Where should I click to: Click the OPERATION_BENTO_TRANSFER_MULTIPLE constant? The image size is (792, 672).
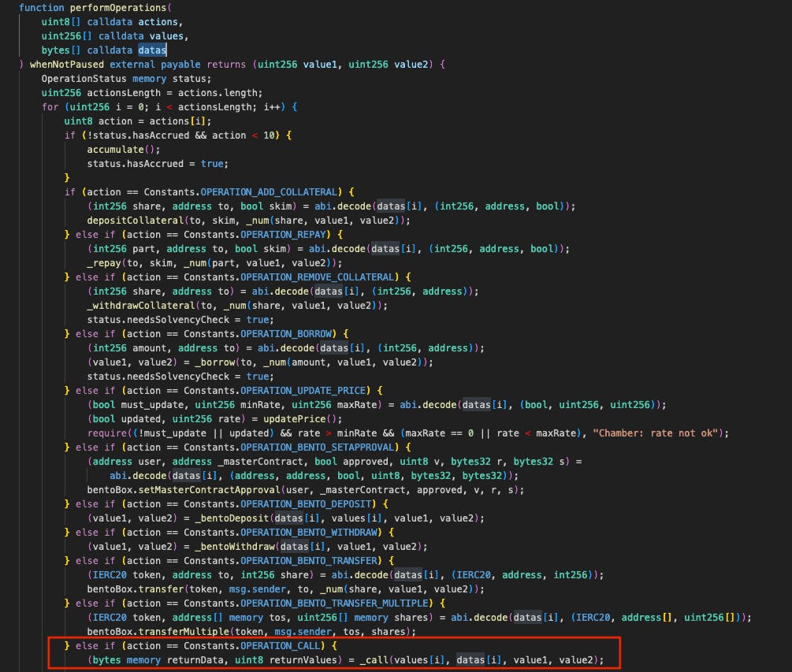pos(334,603)
